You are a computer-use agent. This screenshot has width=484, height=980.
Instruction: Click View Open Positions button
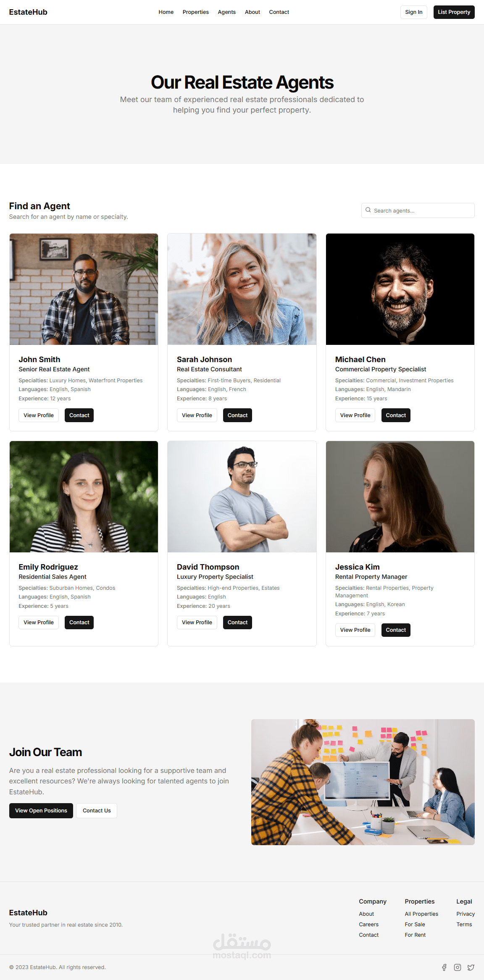41,811
